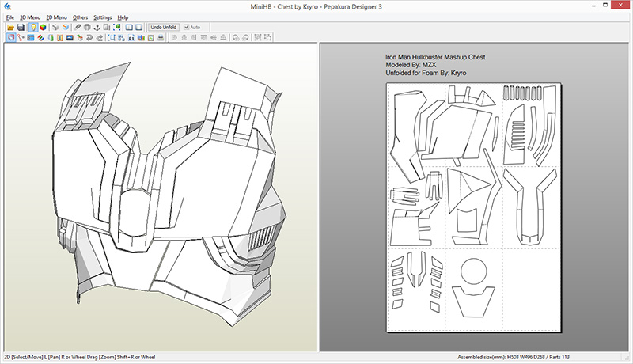Select the Select/Move tool icon
633x364 pixels.
coord(11,37)
